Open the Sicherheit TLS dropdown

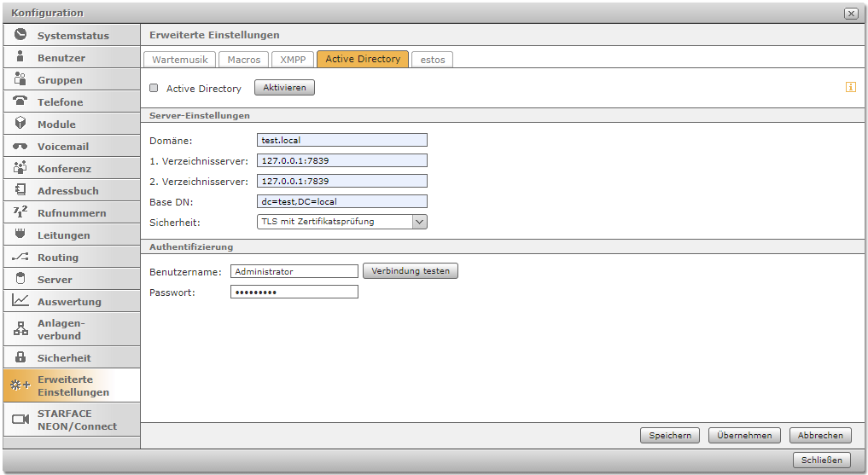(x=341, y=222)
